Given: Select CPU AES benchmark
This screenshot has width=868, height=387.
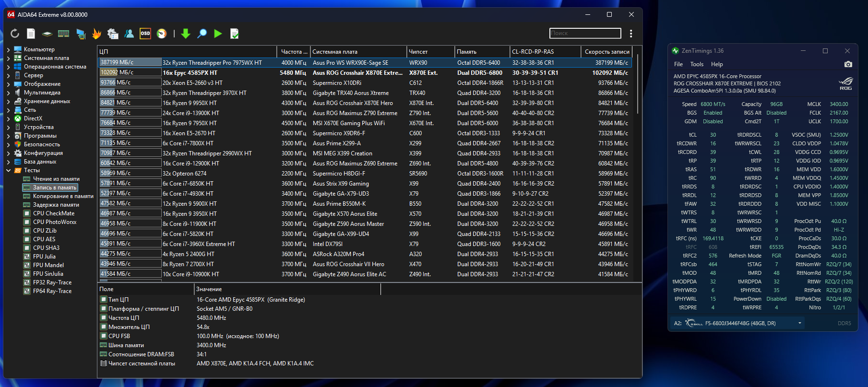Looking at the screenshot, I should (44, 239).
